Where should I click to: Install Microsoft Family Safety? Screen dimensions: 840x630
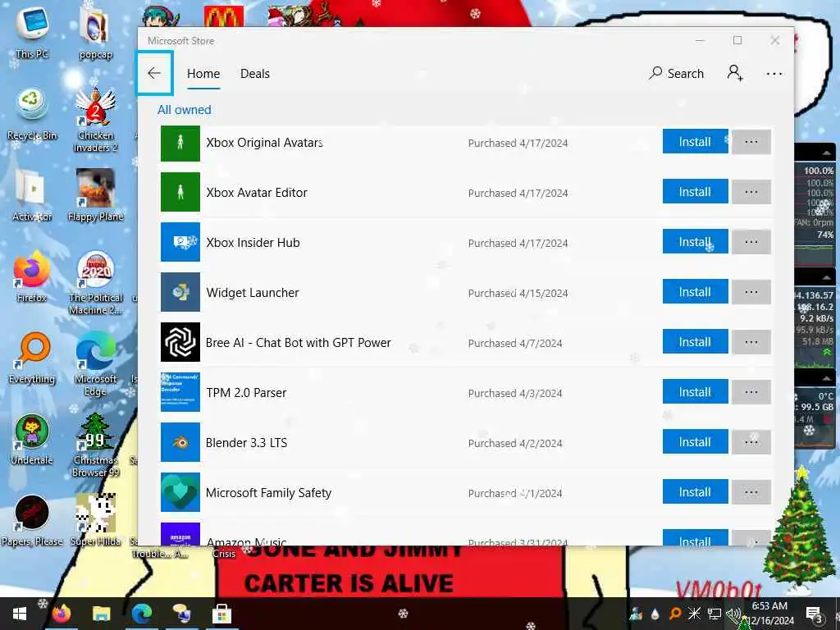point(695,492)
